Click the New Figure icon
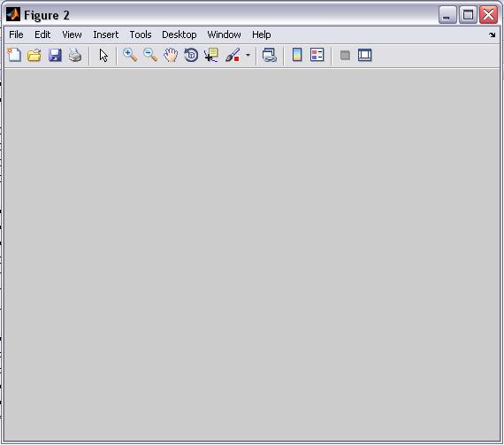The height and width of the screenshot is (445, 504). coord(14,55)
